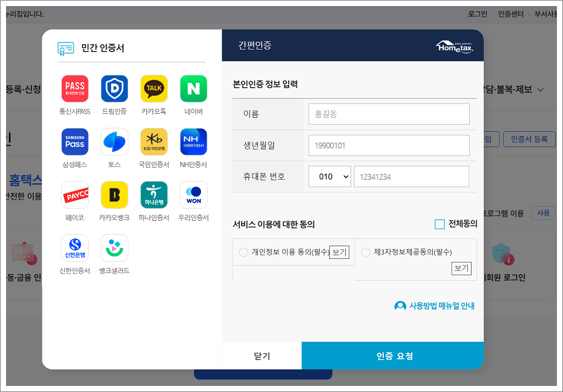Select the 카카오톡 TALK icon

(154, 88)
